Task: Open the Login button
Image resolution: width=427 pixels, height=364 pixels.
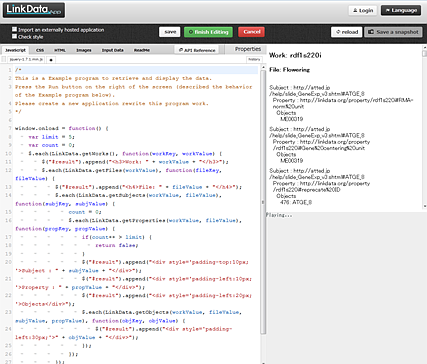Action: [x=363, y=10]
